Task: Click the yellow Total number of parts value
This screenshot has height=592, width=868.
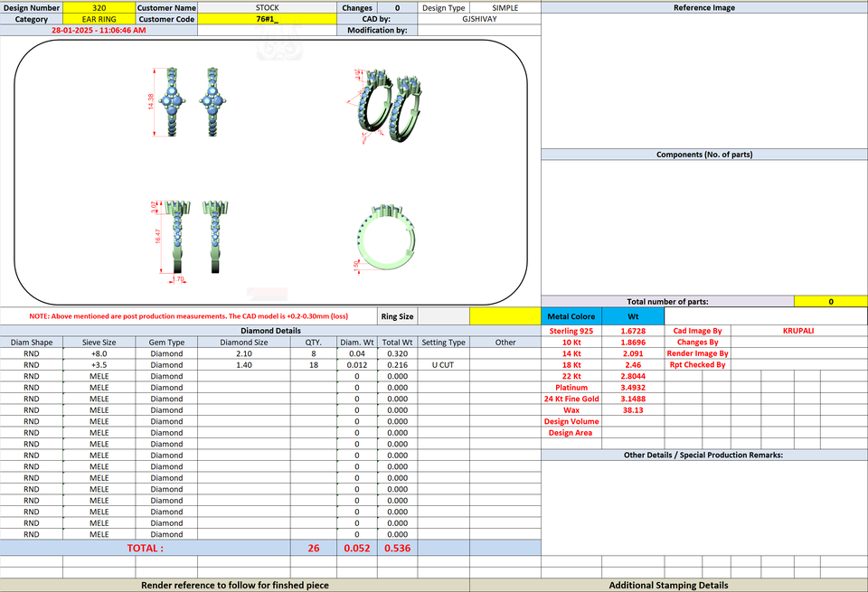Action: pyautogui.click(x=830, y=302)
